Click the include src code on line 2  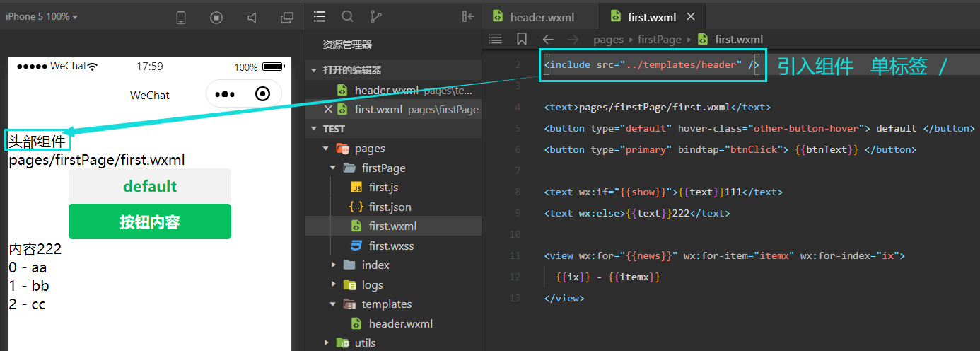(x=652, y=65)
